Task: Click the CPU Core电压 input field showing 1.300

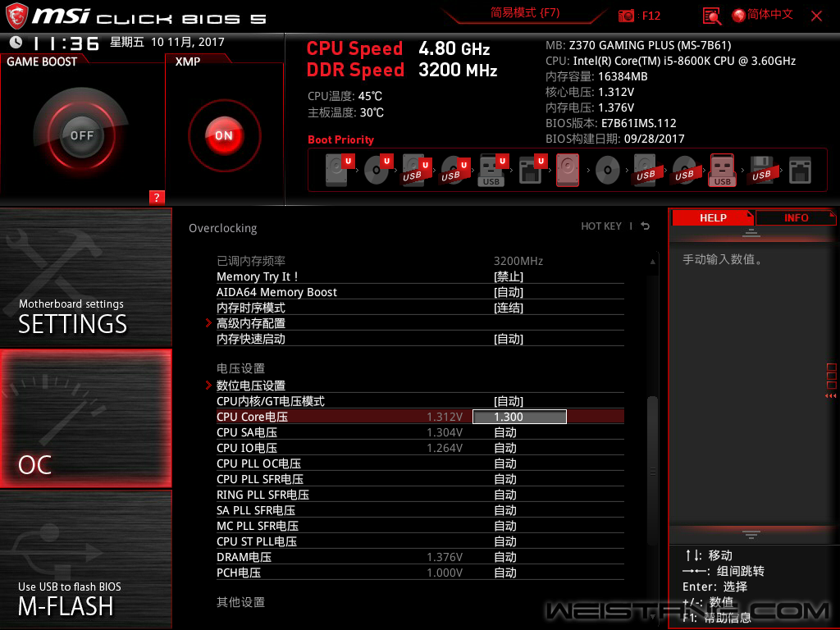Action: click(x=519, y=416)
